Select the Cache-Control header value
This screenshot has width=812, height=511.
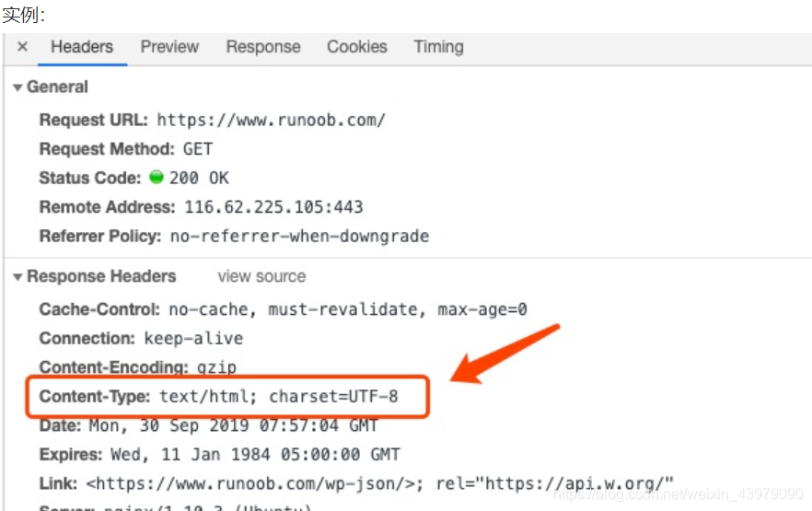click(348, 309)
